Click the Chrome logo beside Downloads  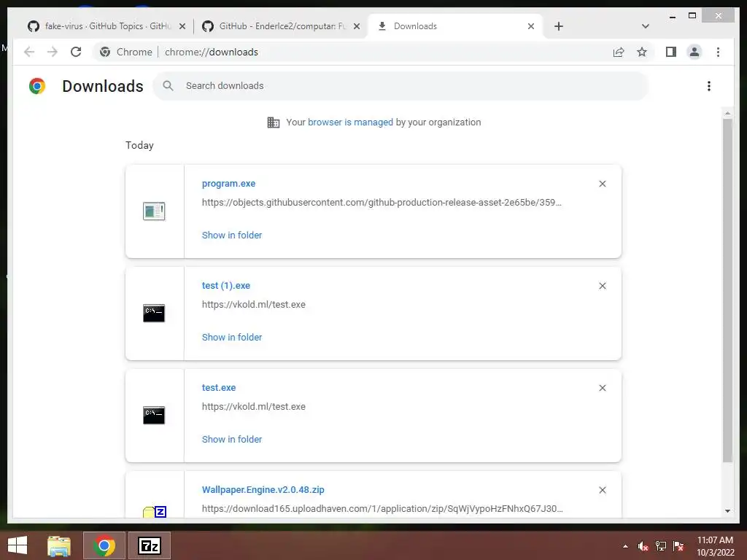point(37,86)
